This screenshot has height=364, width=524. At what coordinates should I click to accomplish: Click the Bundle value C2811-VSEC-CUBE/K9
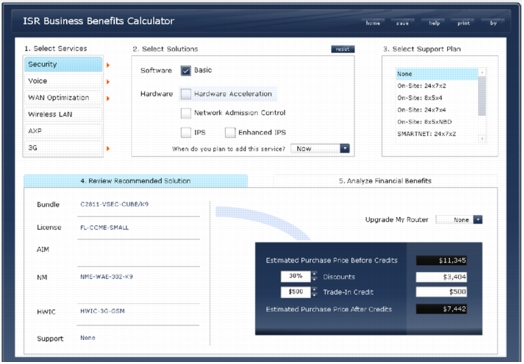click(114, 204)
